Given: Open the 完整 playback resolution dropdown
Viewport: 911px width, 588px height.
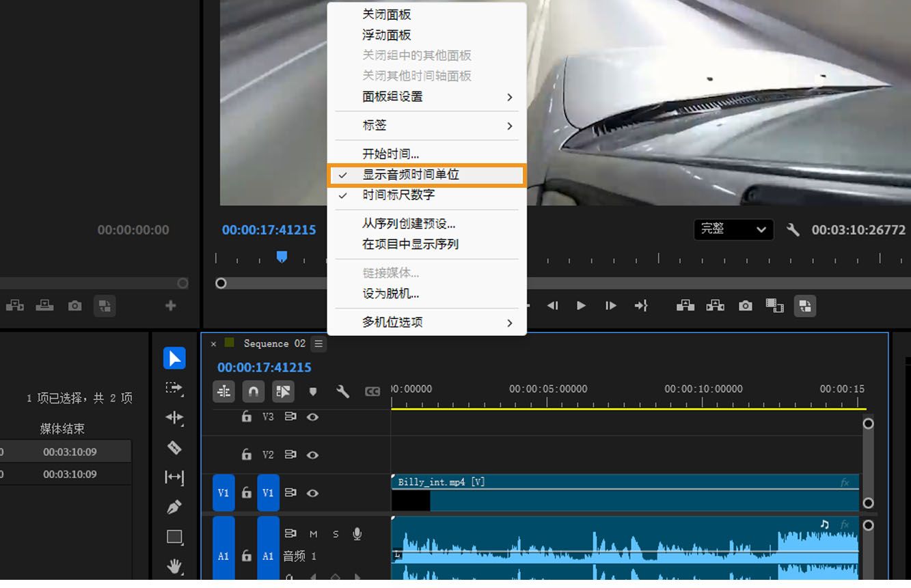Looking at the screenshot, I should 733,229.
